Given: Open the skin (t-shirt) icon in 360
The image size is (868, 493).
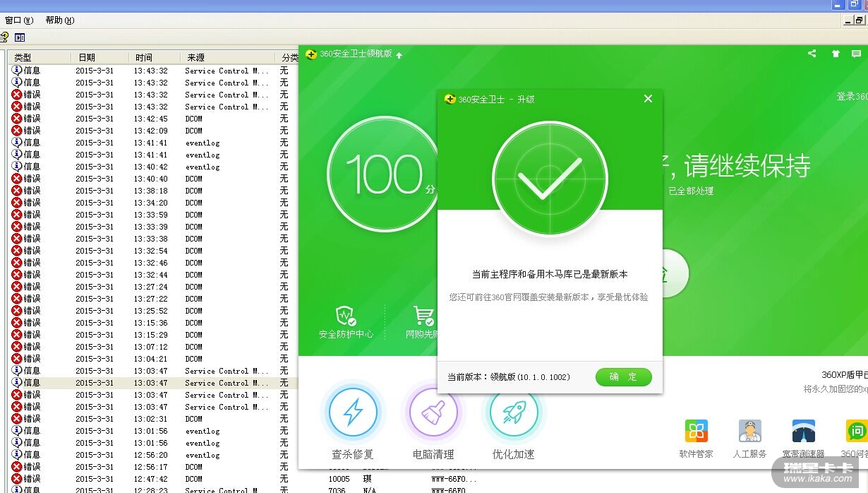Looking at the screenshot, I should 836,54.
